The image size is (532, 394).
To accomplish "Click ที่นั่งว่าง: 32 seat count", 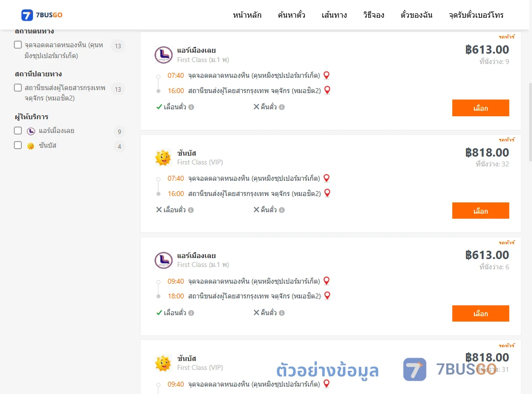I will 492,164.
